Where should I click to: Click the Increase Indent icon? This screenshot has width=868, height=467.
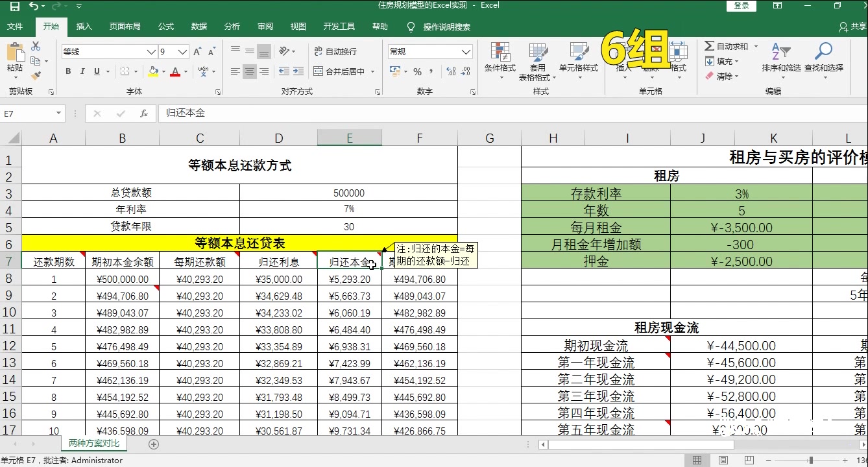pyautogui.click(x=298, y=71)
